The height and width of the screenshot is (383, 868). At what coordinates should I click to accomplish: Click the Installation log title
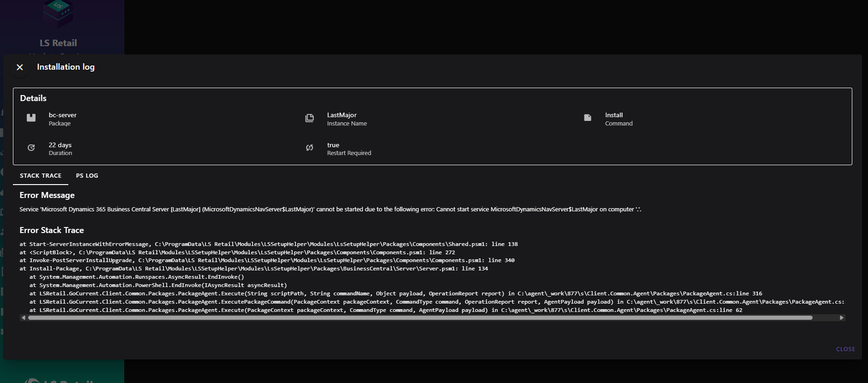66,67
